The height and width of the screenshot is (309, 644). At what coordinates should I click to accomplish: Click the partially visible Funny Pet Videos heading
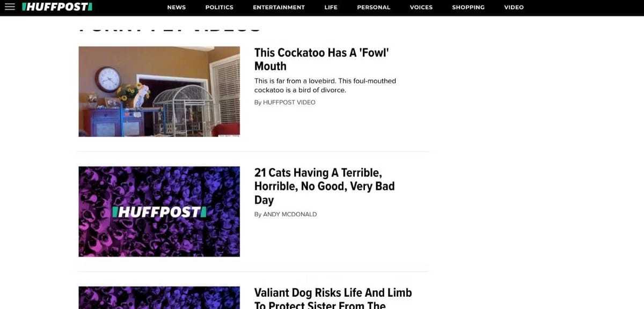[x=170, y=27]
